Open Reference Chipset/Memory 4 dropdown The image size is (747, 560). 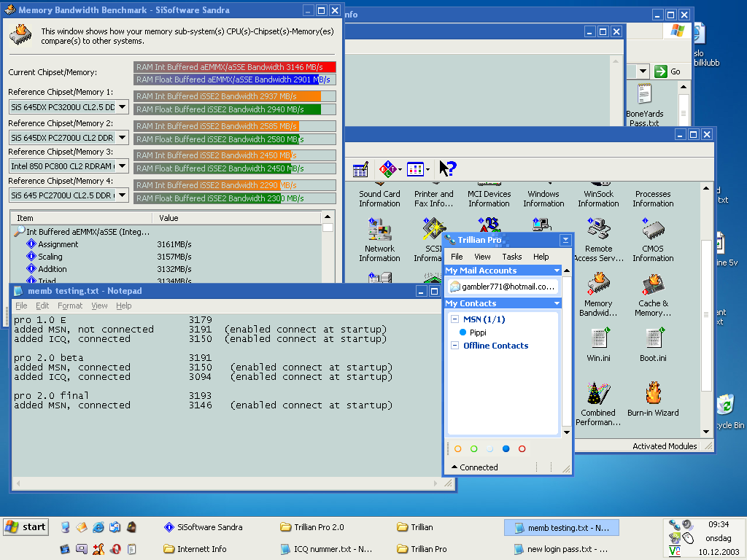pos(123,195)
